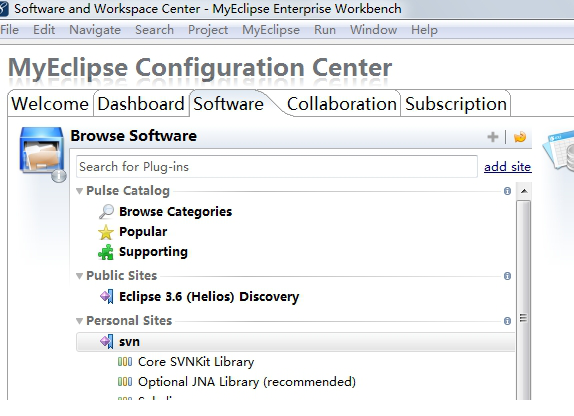Select the Software tab
574x416 pixels.
click(x=229, y=104)
